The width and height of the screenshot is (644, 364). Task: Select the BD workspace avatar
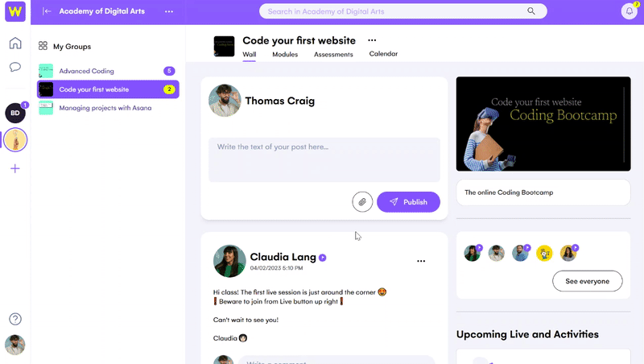tap(15, 113)
